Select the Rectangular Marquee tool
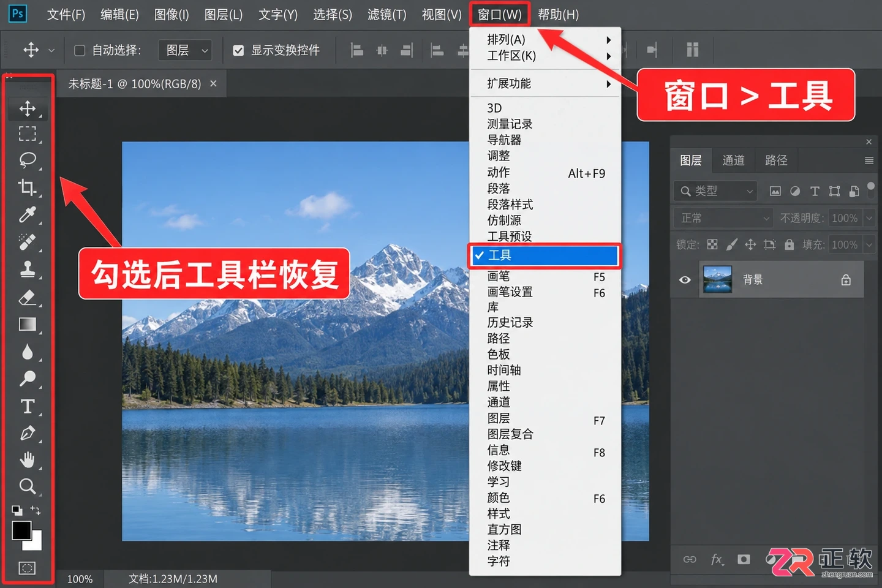The height and width of the screenshot is (588, 882). tap(27, 134)
